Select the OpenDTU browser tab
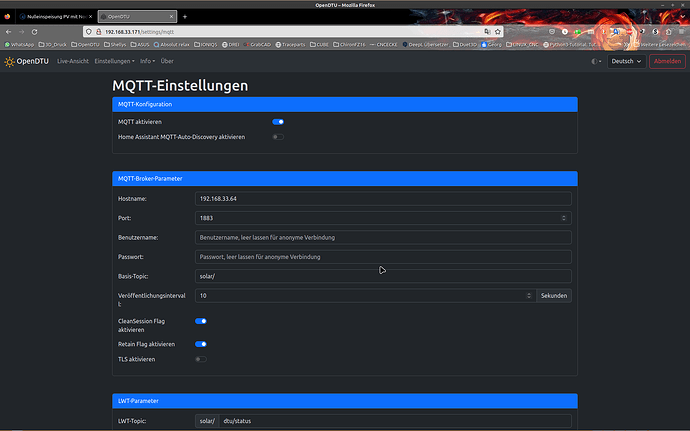The height and width of the screenshot is (431, 690). pyautogui.click(x=137, y=17)
